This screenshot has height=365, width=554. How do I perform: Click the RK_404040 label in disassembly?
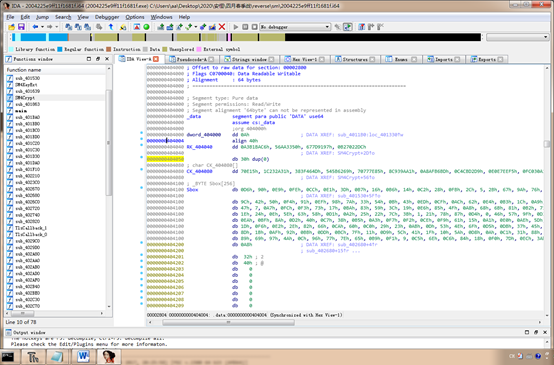(x=199, y=147)
